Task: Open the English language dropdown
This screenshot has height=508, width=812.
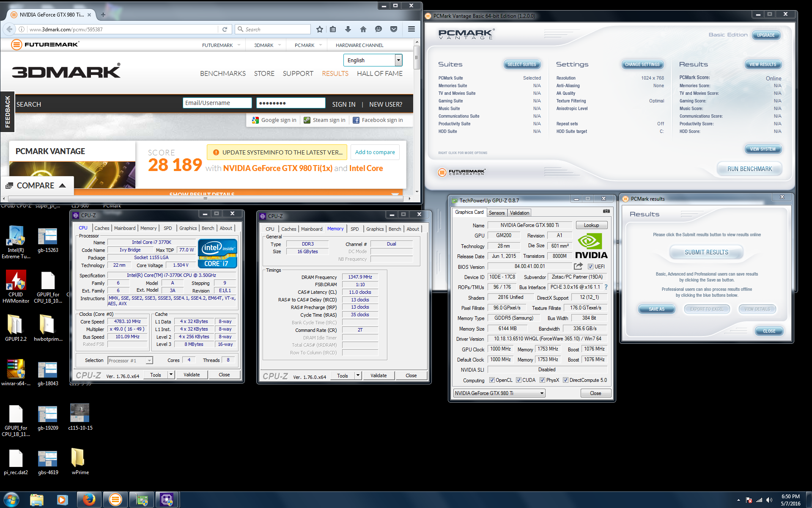Action: tap(373, 60)
